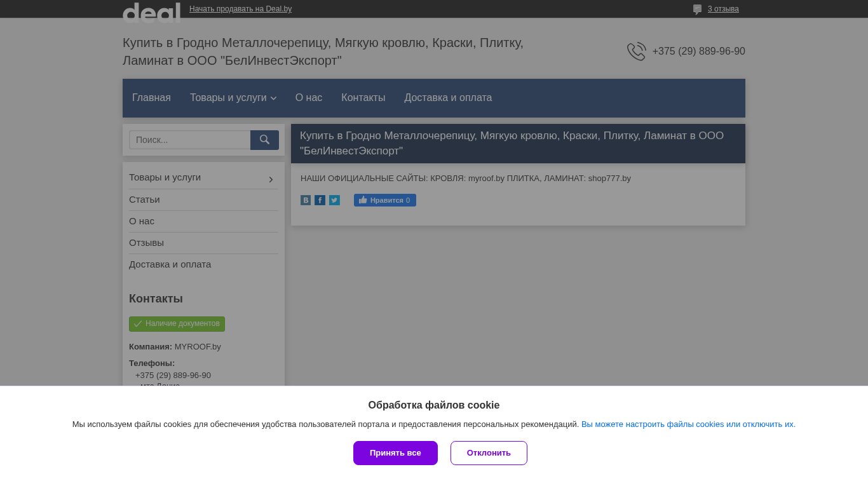Open О нас in the sidebar menu
The image size is (868, 488).
(x=142, y=221)
